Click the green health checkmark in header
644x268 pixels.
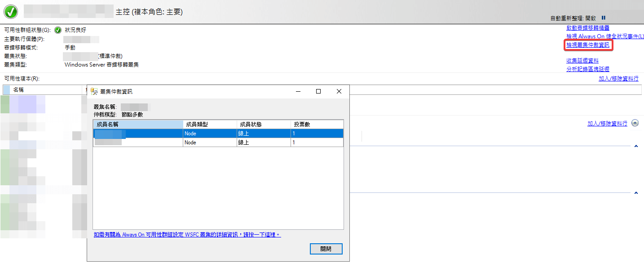click(x=11, y=11)
